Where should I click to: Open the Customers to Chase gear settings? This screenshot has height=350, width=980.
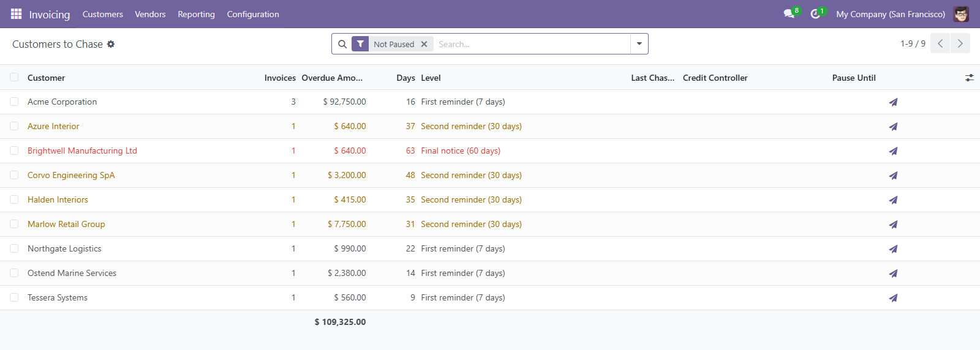111,44
